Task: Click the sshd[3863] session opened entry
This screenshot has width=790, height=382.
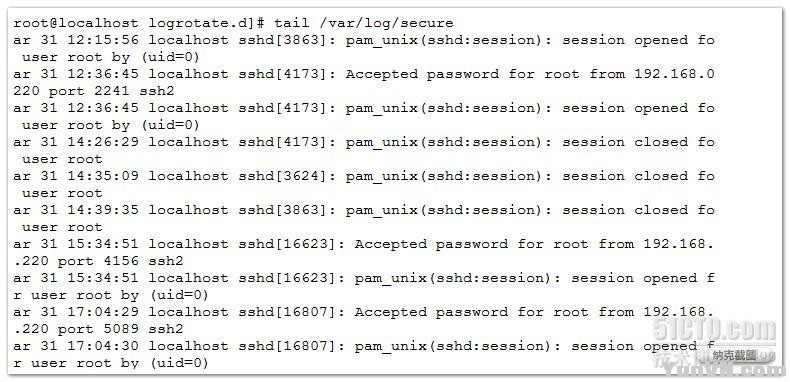Action: click(x=364, y=40)
